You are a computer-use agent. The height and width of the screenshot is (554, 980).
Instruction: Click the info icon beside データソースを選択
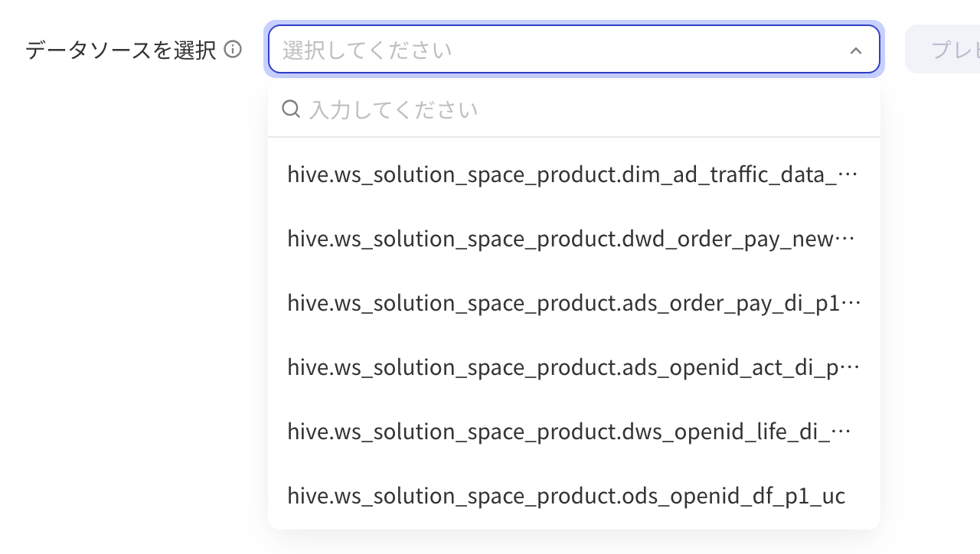(233, 50)
